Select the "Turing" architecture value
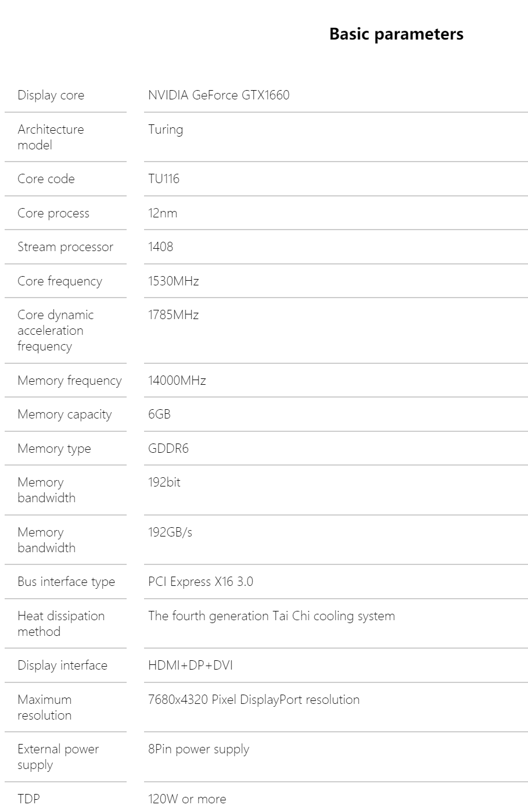Image resolution: width=528 pixels, height=812 pixels. point(166,129)
